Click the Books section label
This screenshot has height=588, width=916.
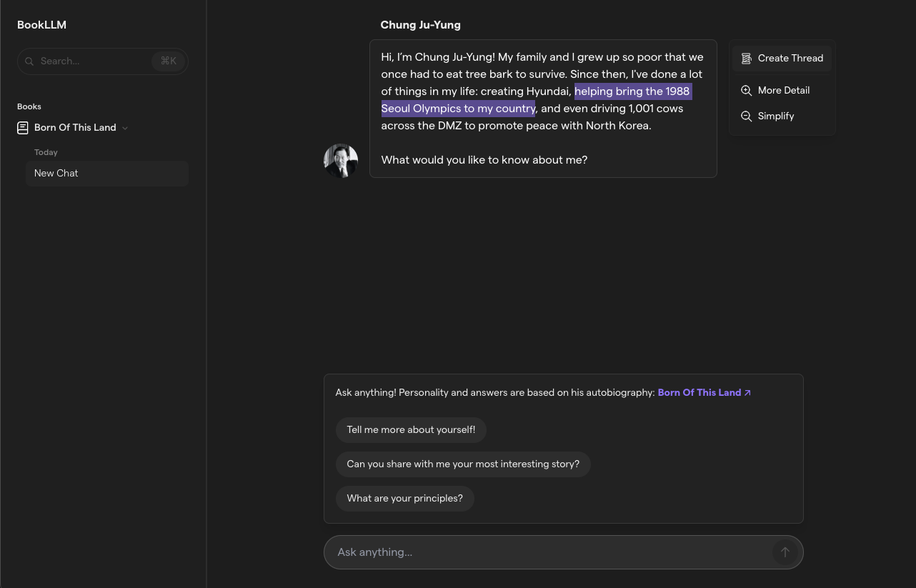[x=29, y=107]
